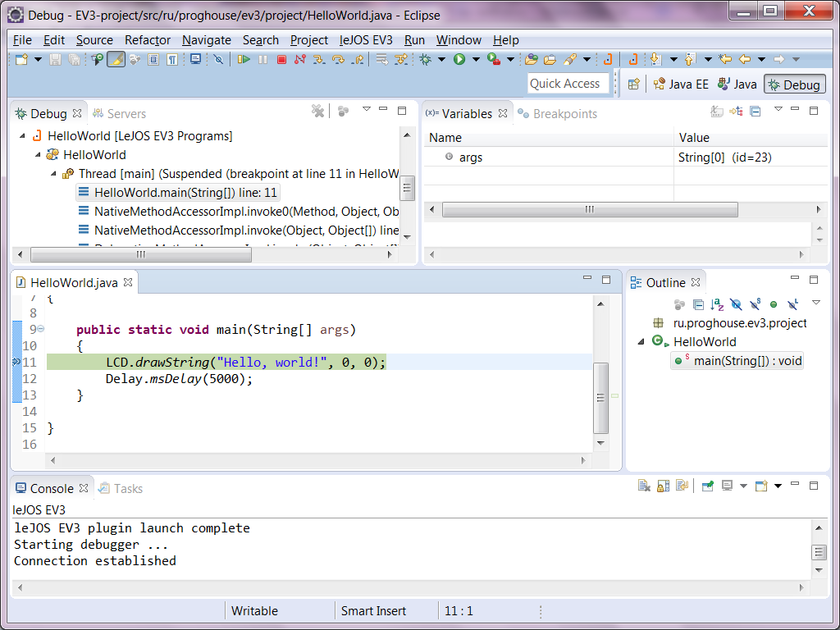This screenshot has width=840, height=630.
Task: Toggle Show Whitespace Characters (pilcrow)
Action: pos(172,59)
